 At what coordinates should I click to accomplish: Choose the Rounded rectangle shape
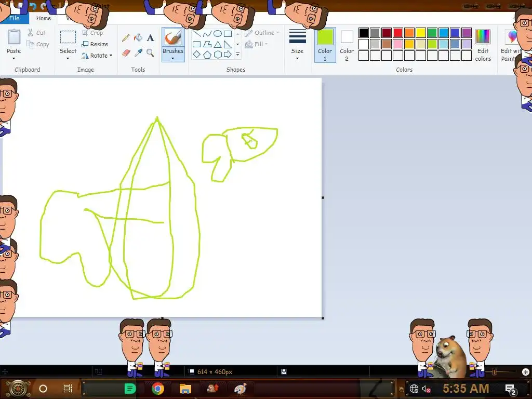point(197,44)
